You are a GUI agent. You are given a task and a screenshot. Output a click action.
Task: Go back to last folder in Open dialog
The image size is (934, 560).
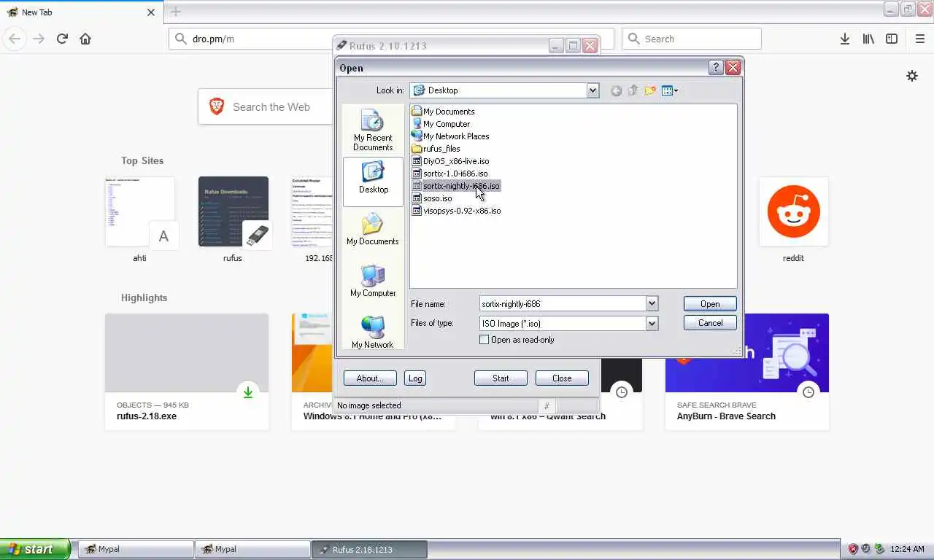click(617, 90)
